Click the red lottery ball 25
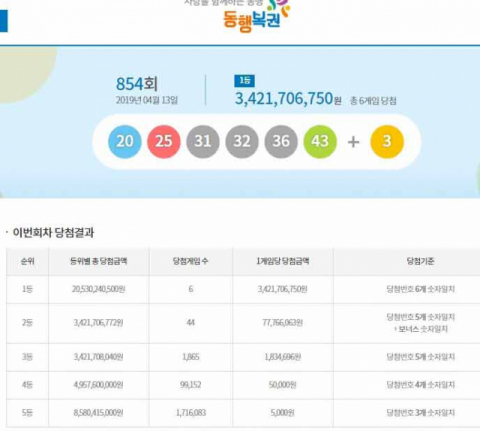Viewport: 480px width, 431px height. pos(164,141)
